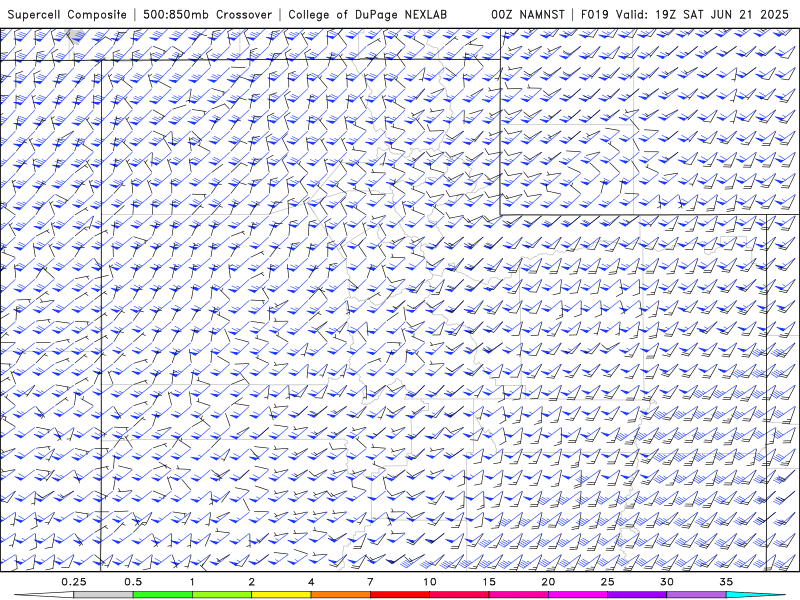Click the legend value label "2"
800x600 pixels.
pos(252,582)
